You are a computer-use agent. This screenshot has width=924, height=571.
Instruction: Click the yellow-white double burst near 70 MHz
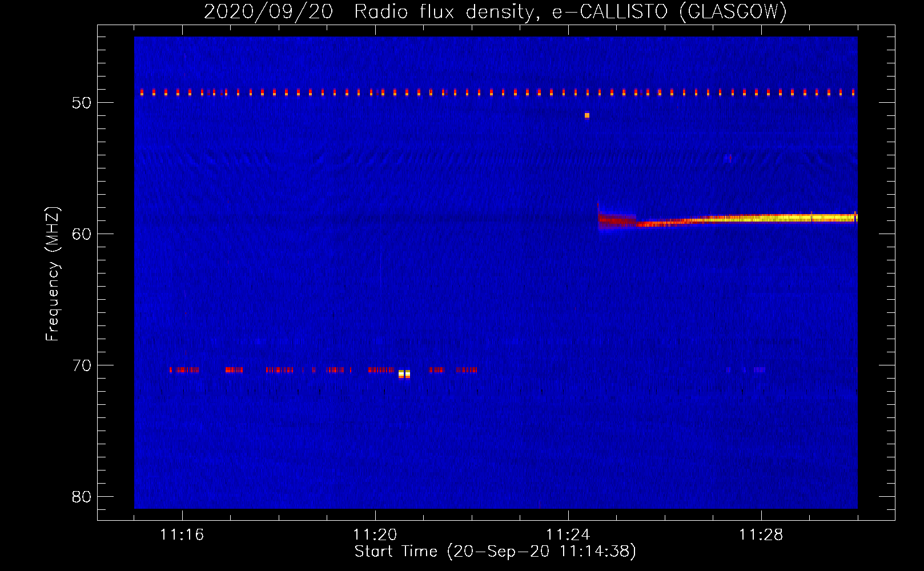(404, 374)
